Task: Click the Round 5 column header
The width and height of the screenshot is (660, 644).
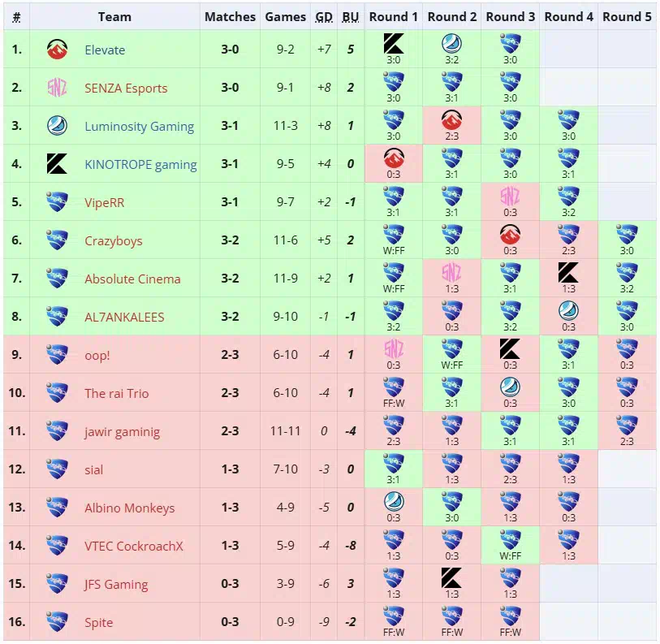Action: [627, 17]
